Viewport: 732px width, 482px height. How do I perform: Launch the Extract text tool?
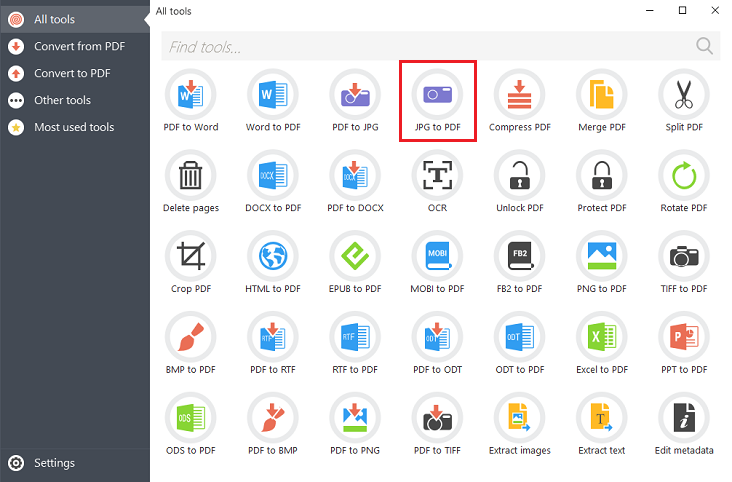[x=602, y=425]
